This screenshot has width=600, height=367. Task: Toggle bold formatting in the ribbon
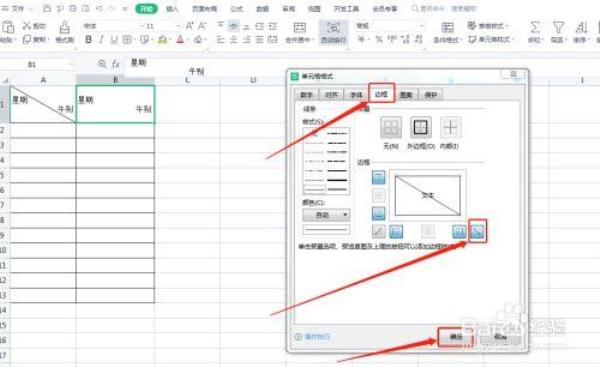click(88, 39)
